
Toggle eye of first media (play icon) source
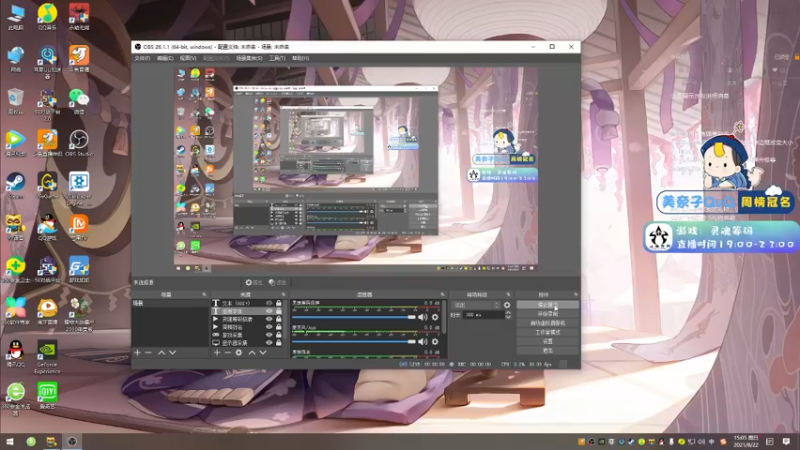pyautogui.click(x=269, y=319)
